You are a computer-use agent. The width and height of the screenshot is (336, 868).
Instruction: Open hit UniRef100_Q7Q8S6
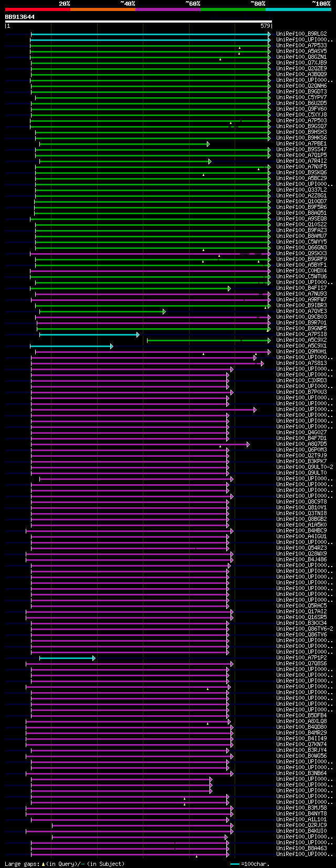[x=301, y=664]
